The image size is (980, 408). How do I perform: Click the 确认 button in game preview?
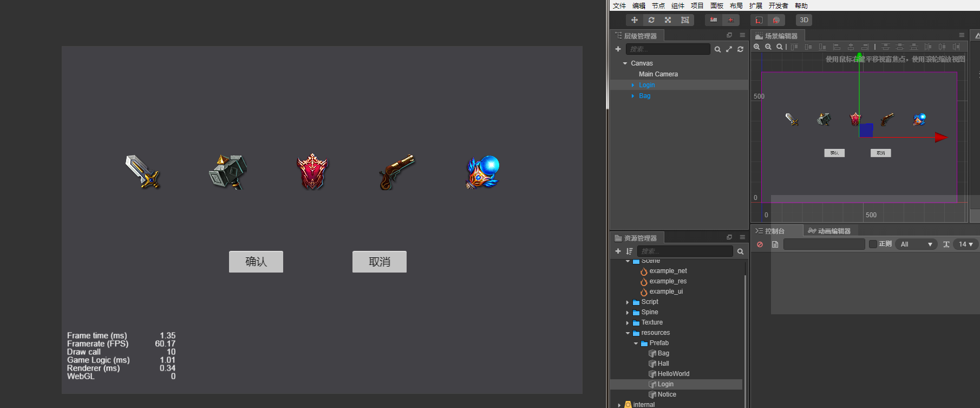coord(256,262)
